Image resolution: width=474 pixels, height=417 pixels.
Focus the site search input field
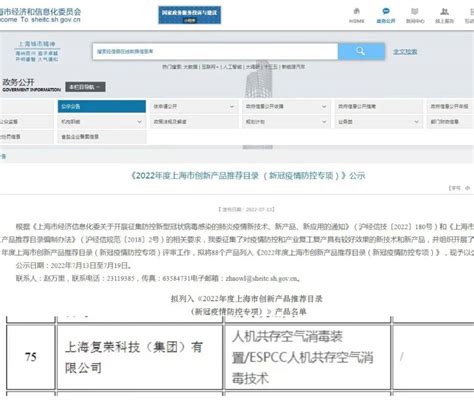[x=215, y=51]
